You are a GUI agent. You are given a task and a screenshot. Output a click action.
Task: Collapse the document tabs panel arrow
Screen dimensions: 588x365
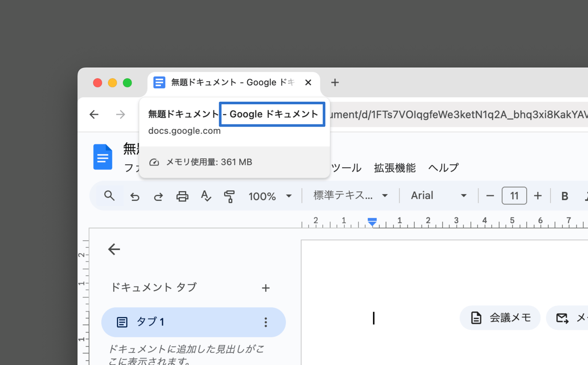coord(114,249)
